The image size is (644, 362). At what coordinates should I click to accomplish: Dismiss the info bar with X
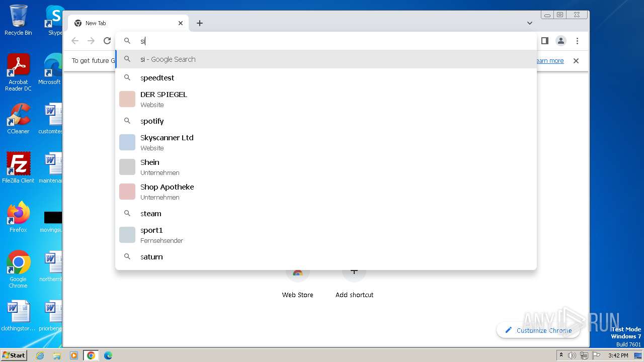[x=576, y=61]
